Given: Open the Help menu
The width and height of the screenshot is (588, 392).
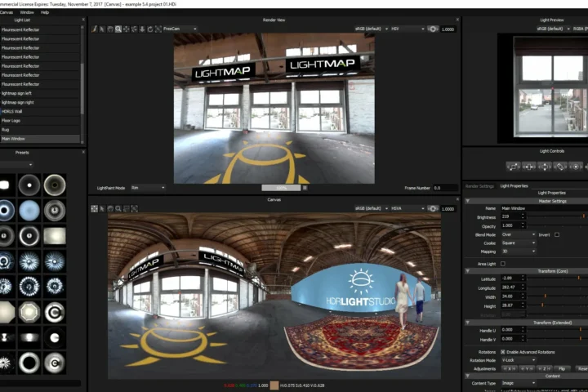Looking at the screenshot, I should pyautogui.click(x=45, y=12).
